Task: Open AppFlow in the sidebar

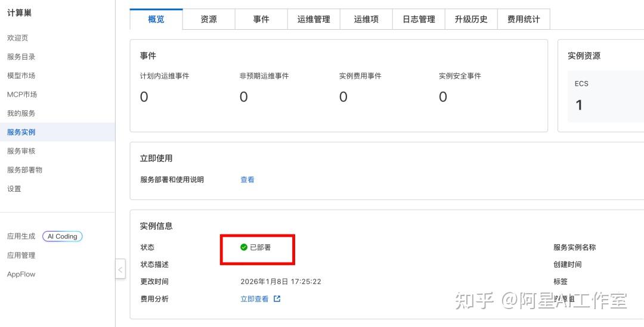Action: coord(21,274)
